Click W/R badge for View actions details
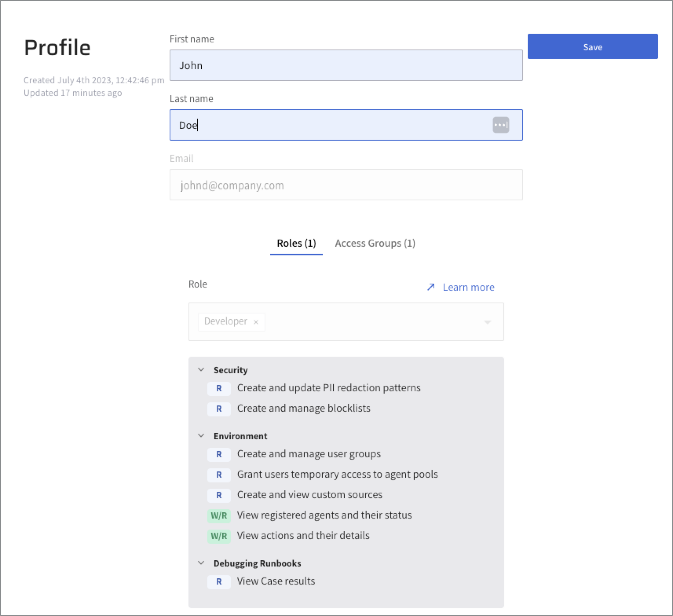 click(x=219, y=536)
